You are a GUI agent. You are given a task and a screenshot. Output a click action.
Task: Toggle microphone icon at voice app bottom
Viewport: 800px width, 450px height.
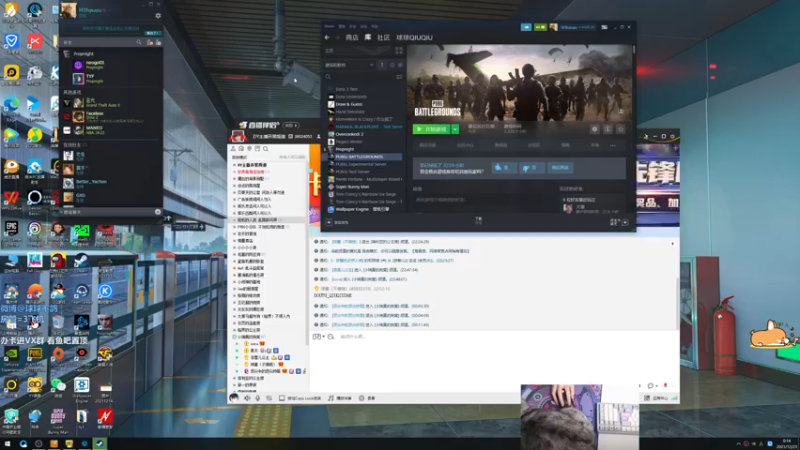[258, 398]
